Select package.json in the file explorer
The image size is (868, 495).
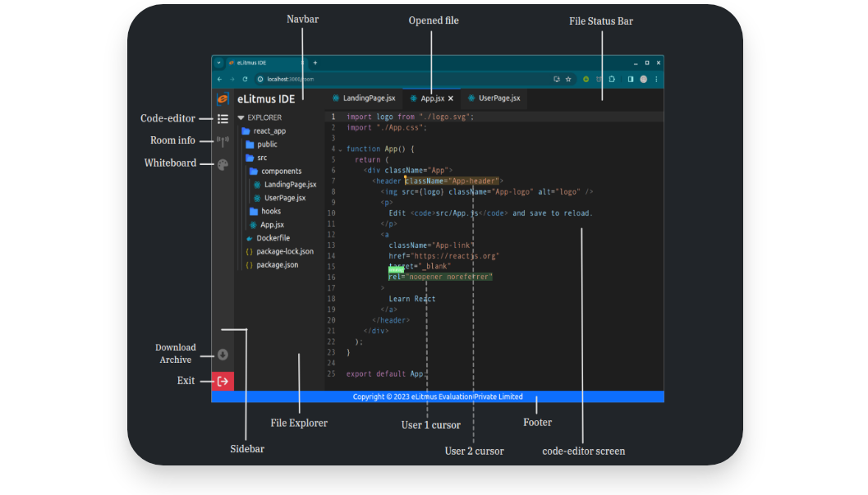tap(277, 265)
